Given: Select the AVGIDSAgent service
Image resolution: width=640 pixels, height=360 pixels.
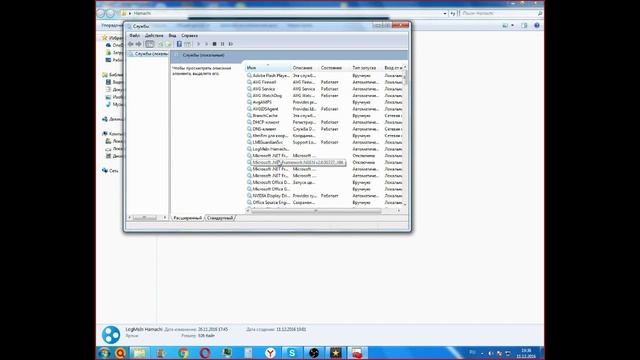Looking at the screenshot, I should [324, 109].
